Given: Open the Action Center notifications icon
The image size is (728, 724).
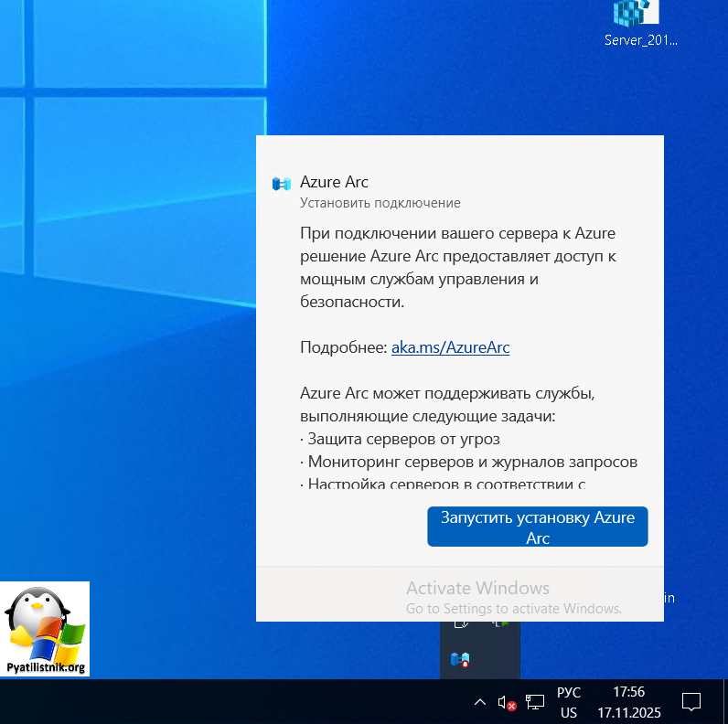Looking at the screenshot, I should point(691,702).
